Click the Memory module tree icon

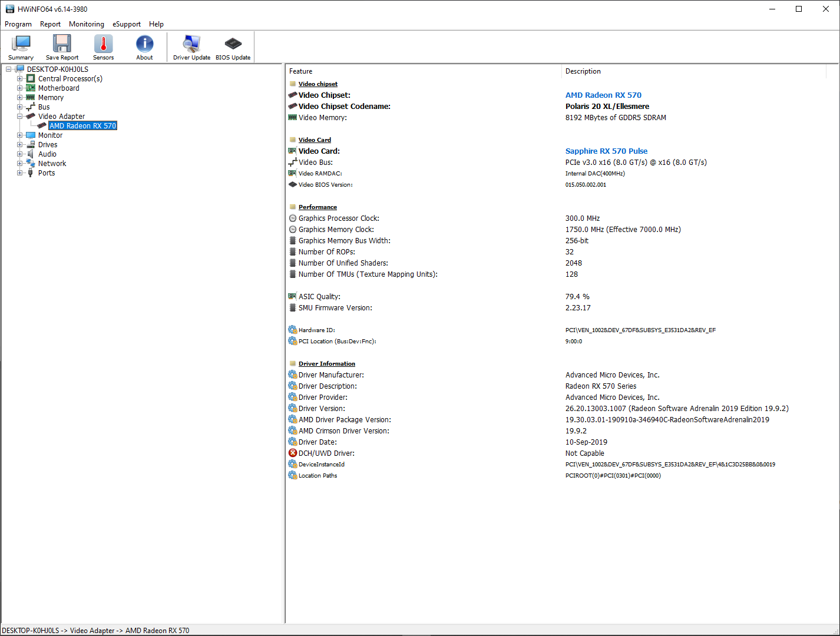31,97
